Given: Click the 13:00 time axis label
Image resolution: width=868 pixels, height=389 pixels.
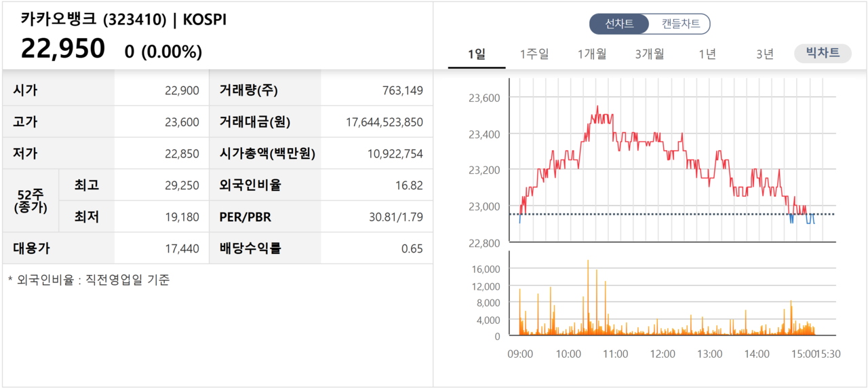Looking at the screenshot, I should point(710,354).
